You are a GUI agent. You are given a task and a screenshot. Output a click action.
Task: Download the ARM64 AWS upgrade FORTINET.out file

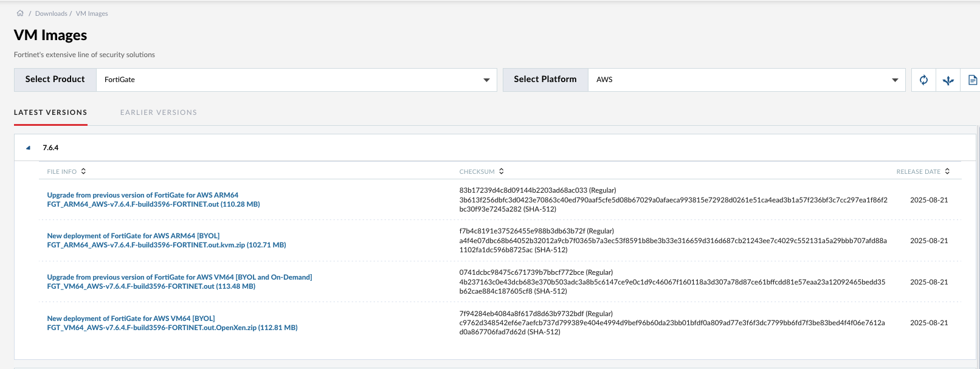click(153, 204)
